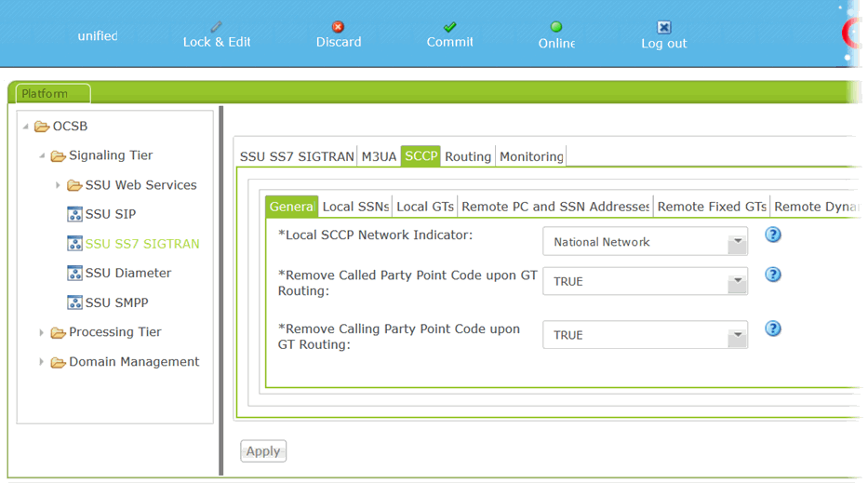Screen dimensions: 868x483
Task: Click the SSU Web Services folder icon
Action: pos(74,185)
